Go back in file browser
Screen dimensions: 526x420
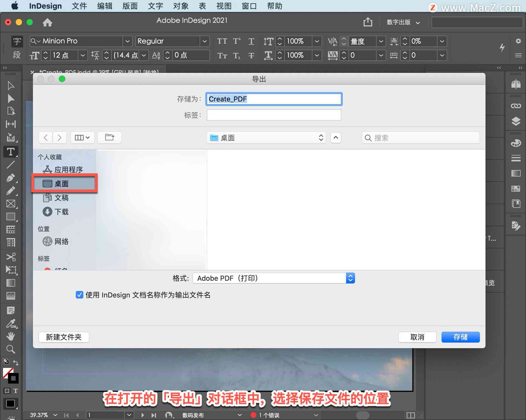pos(46,137)
